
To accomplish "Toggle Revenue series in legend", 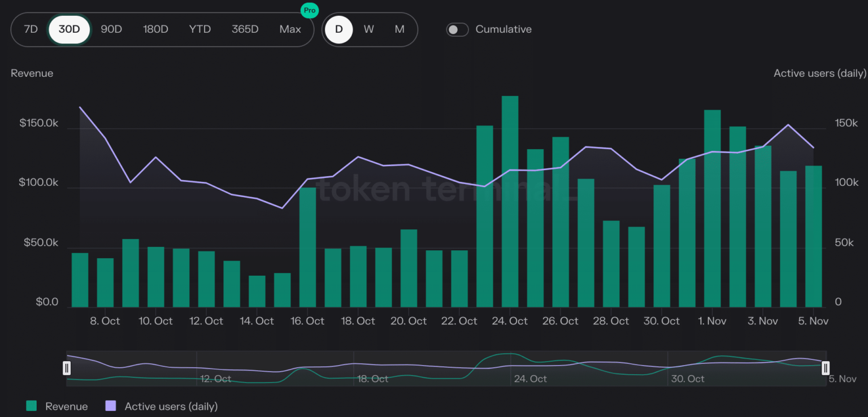I will click(66, 406).
